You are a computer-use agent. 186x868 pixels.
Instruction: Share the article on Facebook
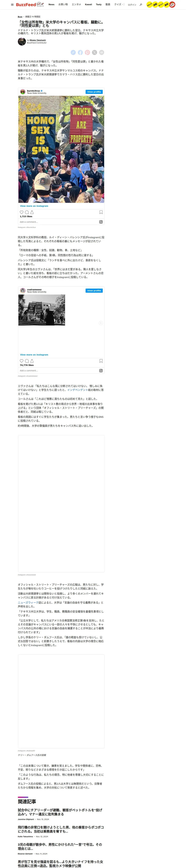[x=80, y=52]
